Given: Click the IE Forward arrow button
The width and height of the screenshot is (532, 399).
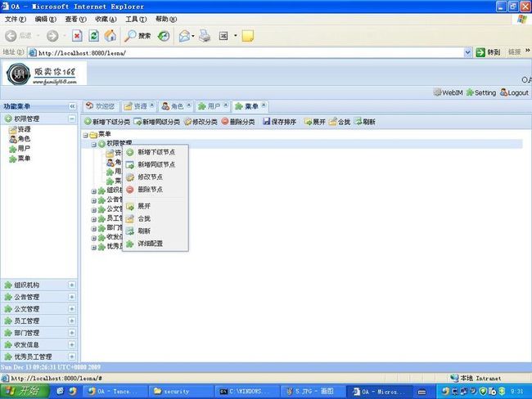Looking at the screenshot, I should click(52, 36).
